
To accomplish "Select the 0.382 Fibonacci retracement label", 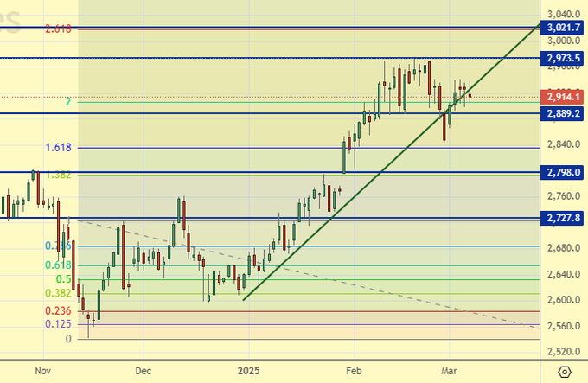I will 58,293.
